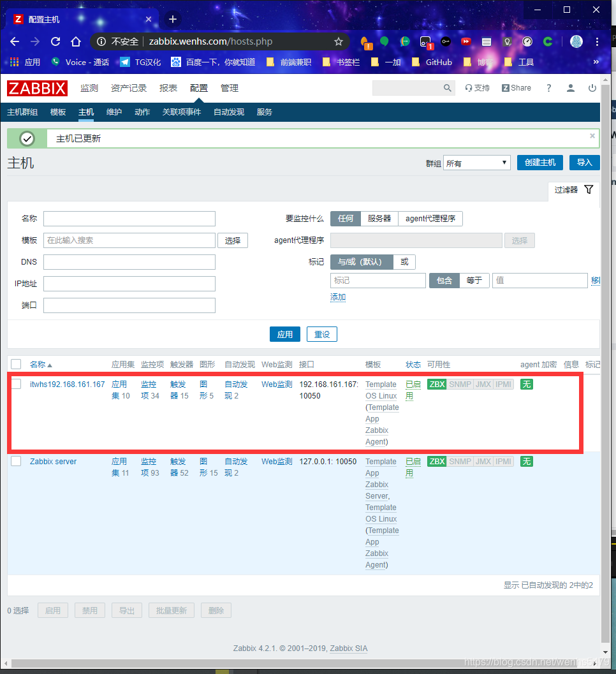Sort hosts by 名称 column
Viewport: 616px width, 674px height.
[40, 365]
